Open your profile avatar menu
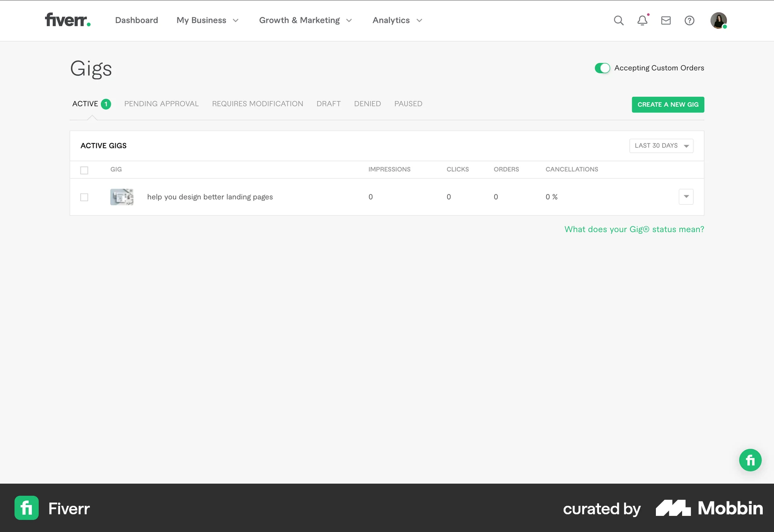Image resolution: width=774 pixels, height=532 pixels. click(719, 20)
